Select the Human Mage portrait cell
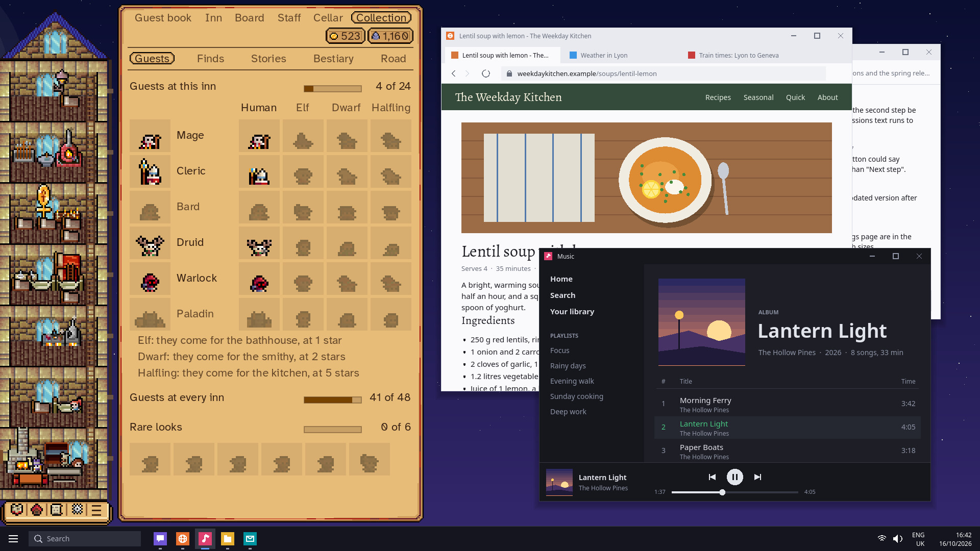This screenshot has height=551, width=980. [259, 136]
